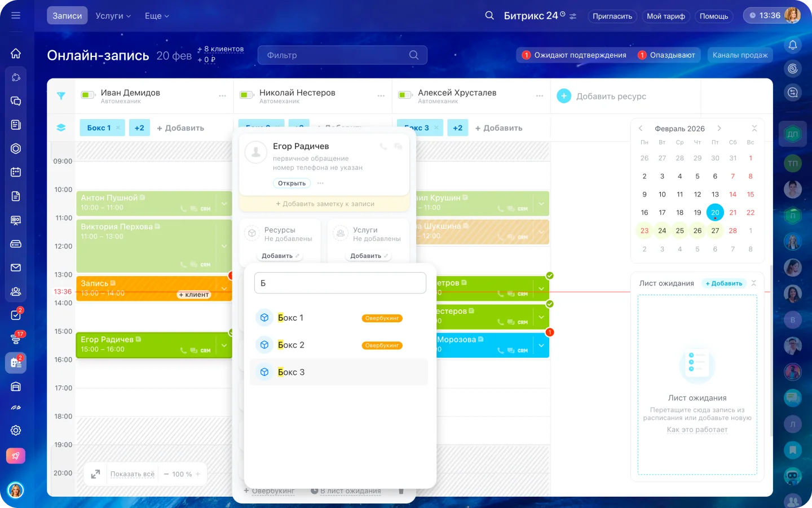Click the funnel filter icon beside Иван Демидов

click(61, 96)
